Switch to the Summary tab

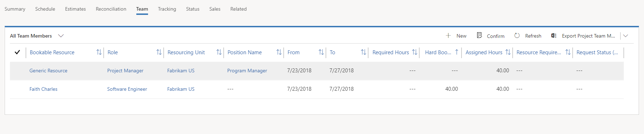15,9
